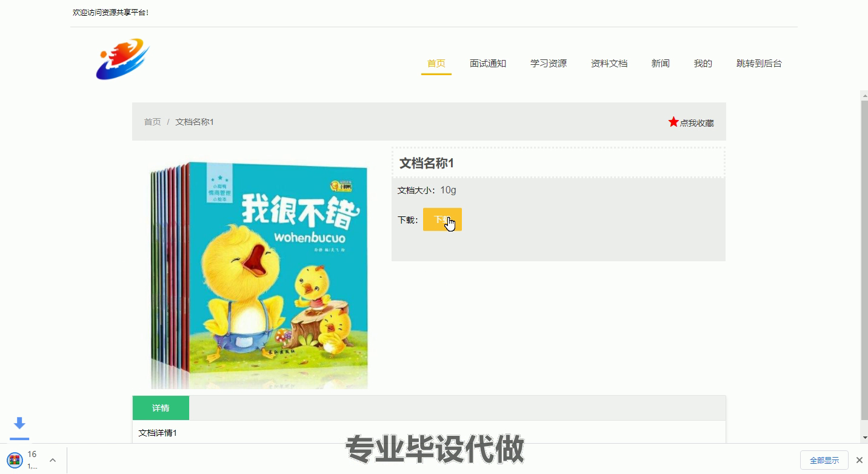
Task: Open 我的 navigation item
Action: tap(703, 63)
